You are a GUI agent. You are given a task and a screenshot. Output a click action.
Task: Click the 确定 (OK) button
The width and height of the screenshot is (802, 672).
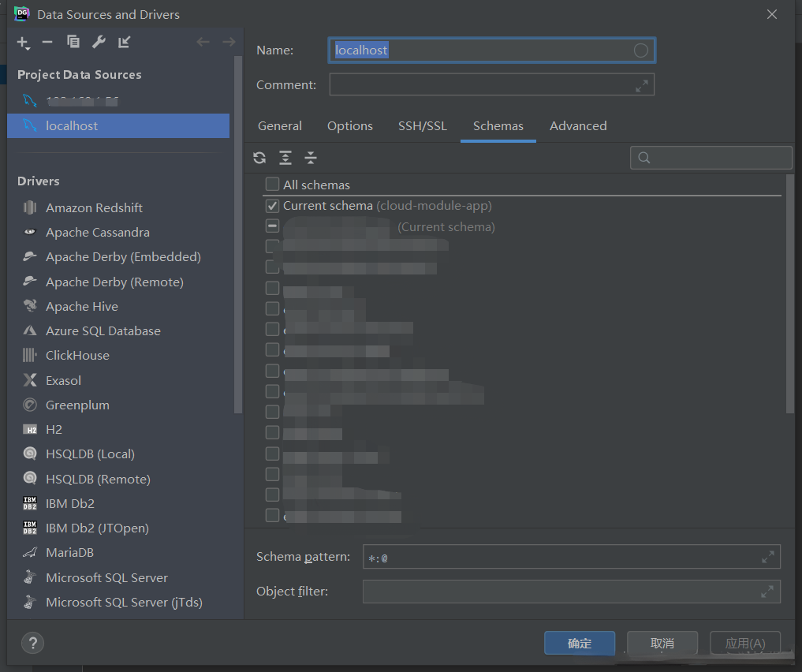pyautogui.click(x=580, y=643)
